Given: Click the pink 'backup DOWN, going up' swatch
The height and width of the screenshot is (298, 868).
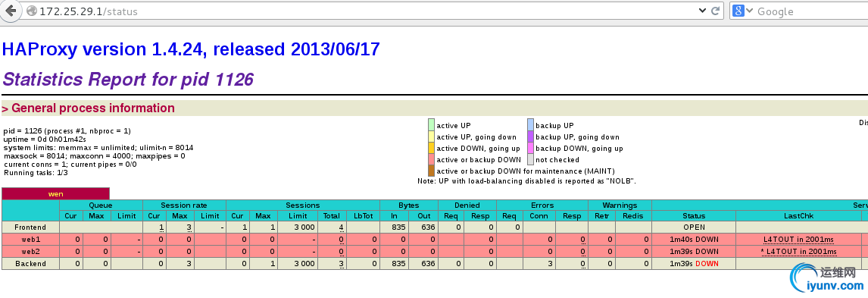Looking at the screenshot, I should (530, 148).
